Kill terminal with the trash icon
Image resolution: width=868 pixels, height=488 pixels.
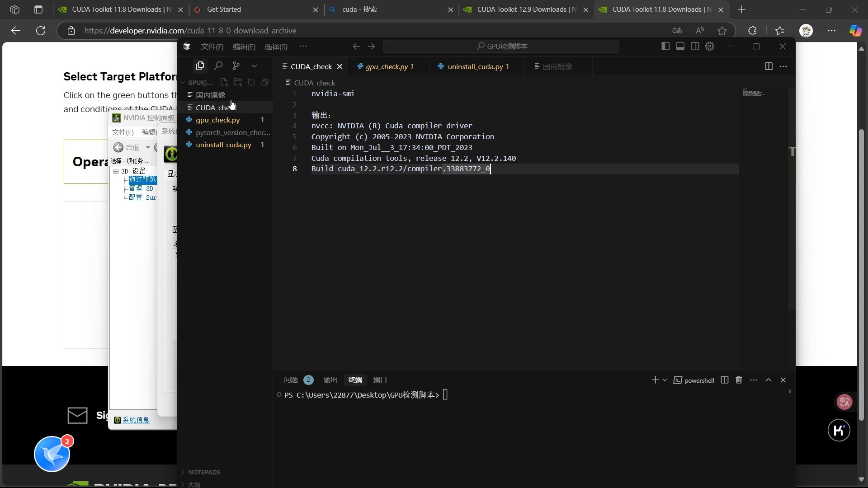(739, 380)
